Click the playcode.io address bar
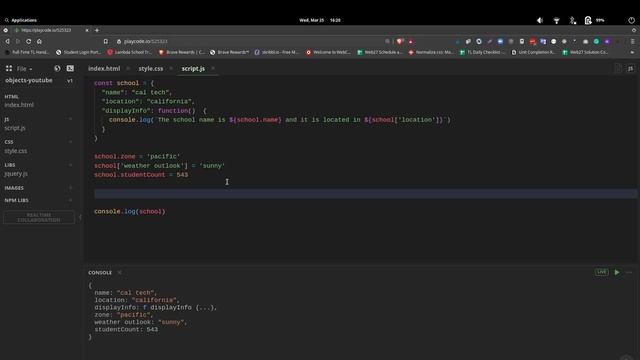 (249, 41)
